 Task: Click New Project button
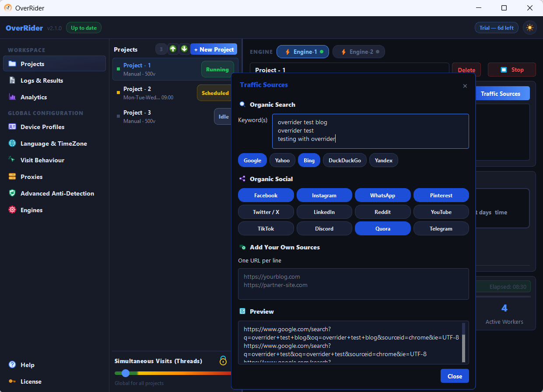[x=214, y=49]
